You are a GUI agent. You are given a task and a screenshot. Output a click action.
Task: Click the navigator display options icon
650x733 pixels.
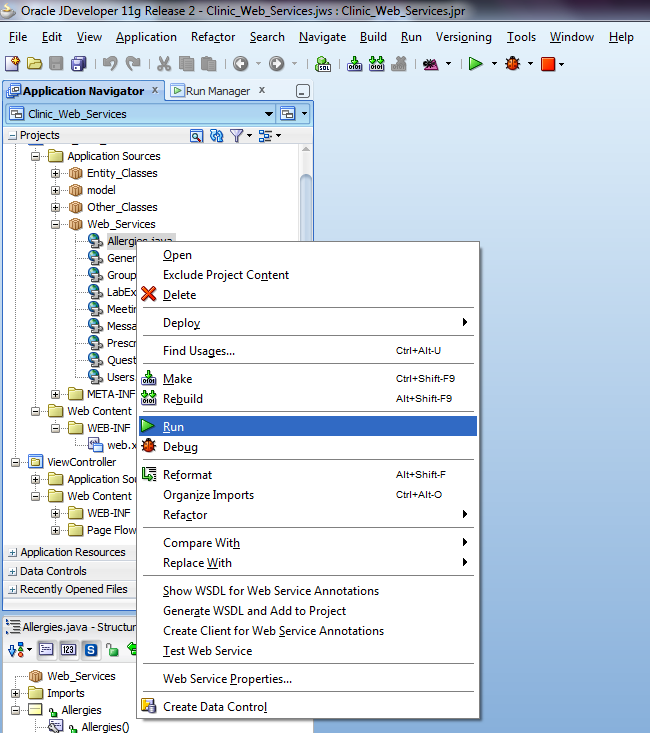click(x=265, y=136)
